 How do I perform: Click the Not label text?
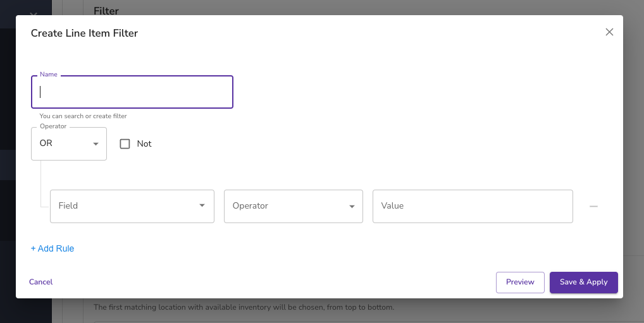point(144,143)
